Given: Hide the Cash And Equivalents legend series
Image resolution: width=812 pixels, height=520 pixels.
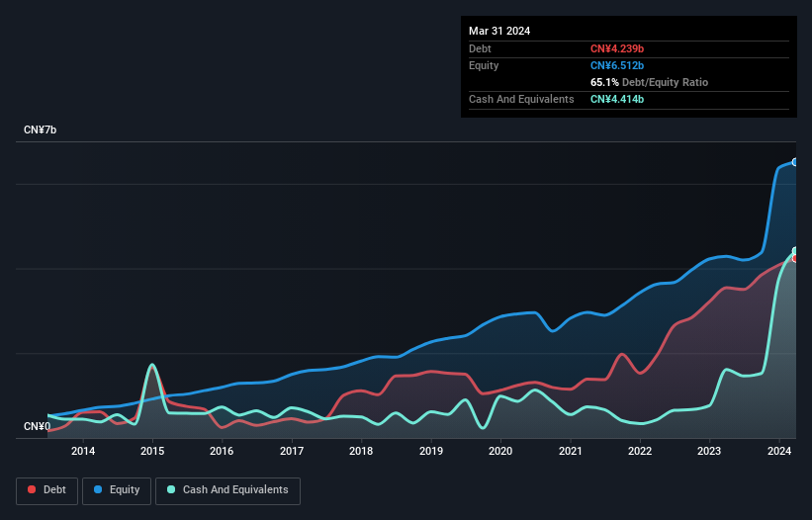Looking at the screenshot, I should click(227, 489).
